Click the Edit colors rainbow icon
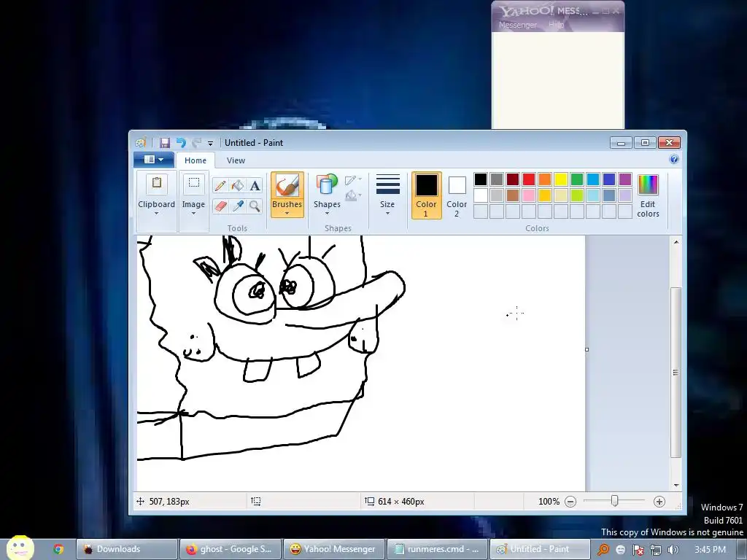Image resolution: width=747 pixels, height=560 pixels. tap(648, 184)
